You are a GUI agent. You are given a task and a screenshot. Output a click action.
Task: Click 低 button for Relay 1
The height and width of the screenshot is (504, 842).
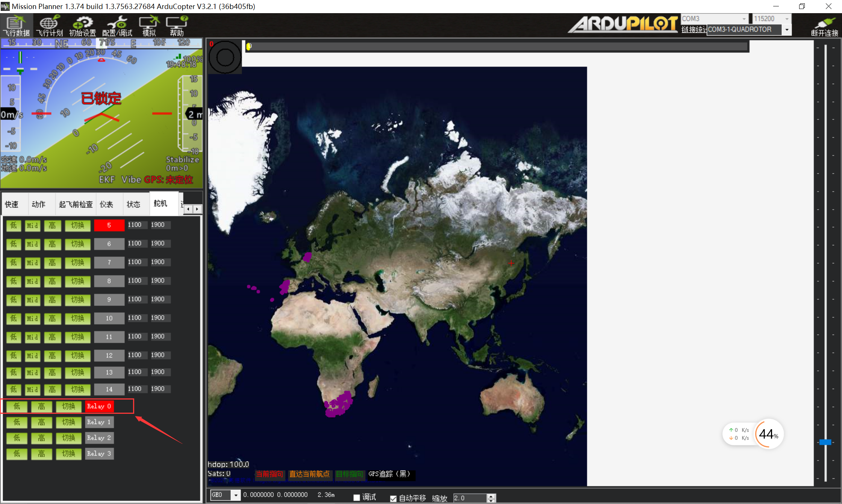[x=17, y=422]
